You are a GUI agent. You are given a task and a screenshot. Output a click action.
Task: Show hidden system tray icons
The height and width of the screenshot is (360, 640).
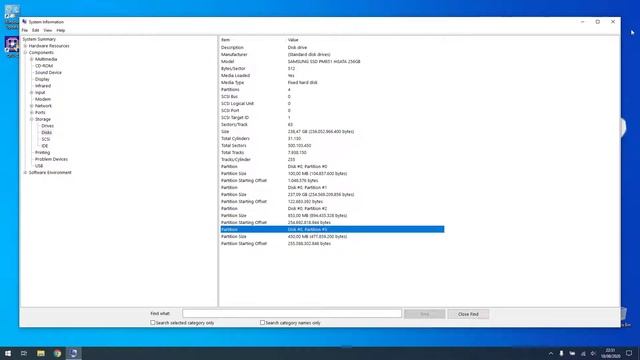(551, 353)
